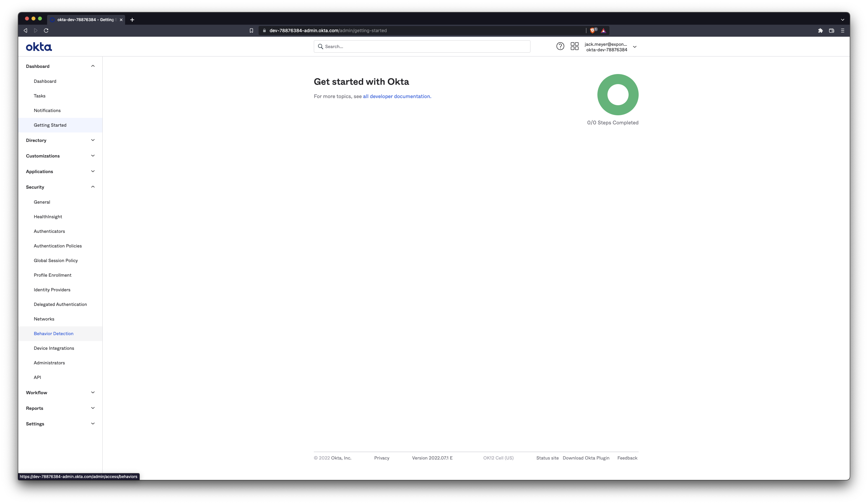The height and width of the screenshot is (504, 868).
Task: Click the 0/0 Steps Completed text
Action: pos(612,122)
